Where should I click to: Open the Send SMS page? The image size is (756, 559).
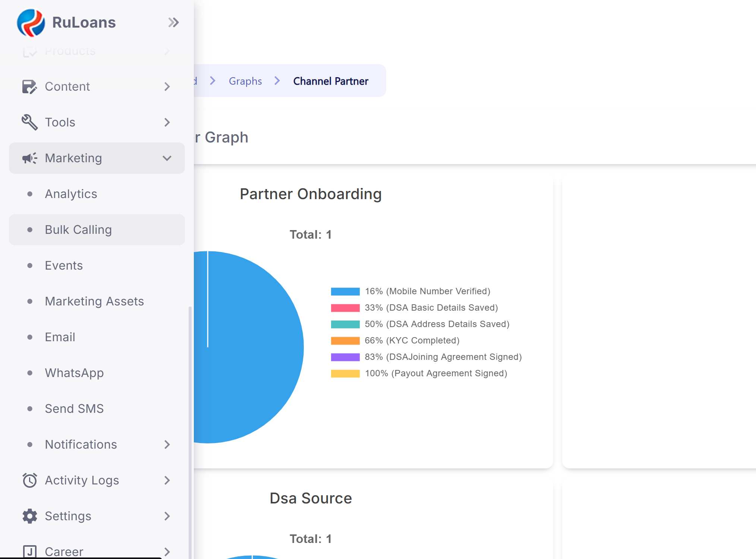(74, 409)
